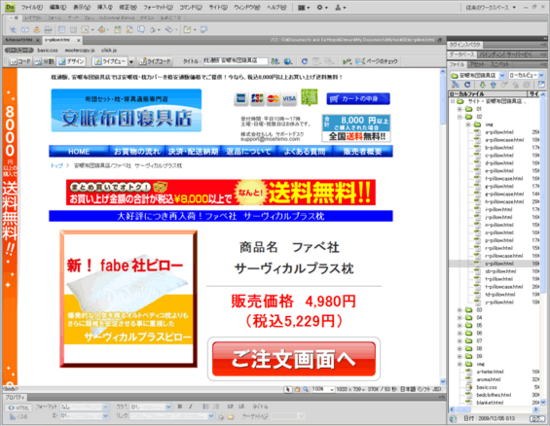This screenshot has height=426, width=550.
Task: Toggle the Live View (ライブビュー) button
Action: (109, 61)
